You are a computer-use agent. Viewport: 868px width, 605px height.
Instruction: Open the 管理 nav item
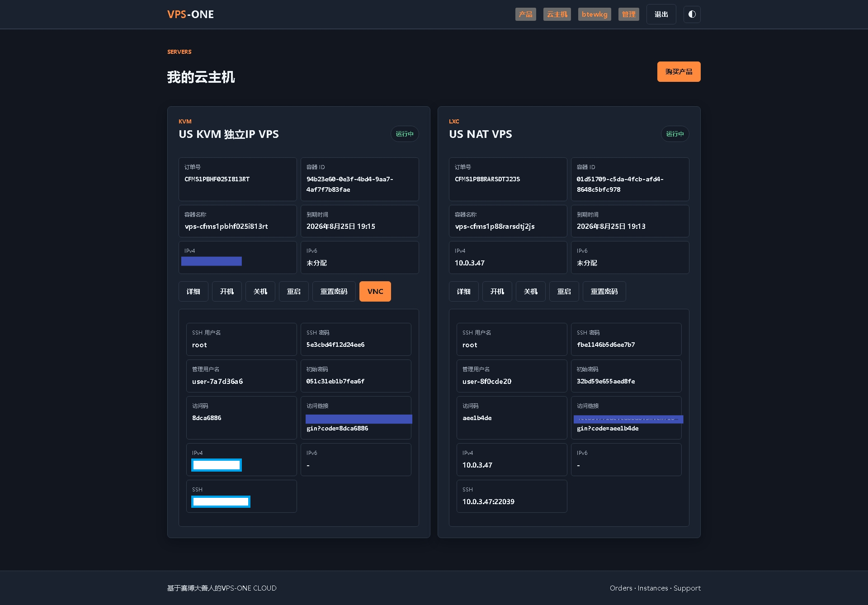pyautogui.click(x=628, y=14)
